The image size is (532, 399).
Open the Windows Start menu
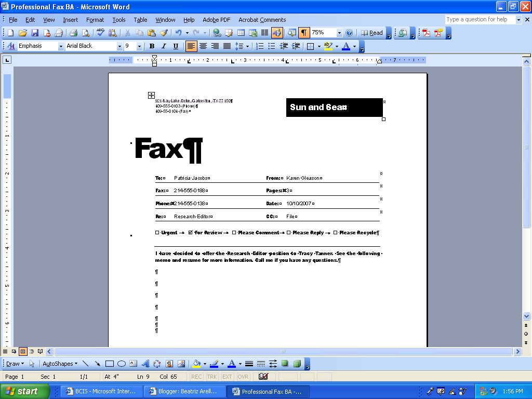pyautogui.click(x=24, y=392)
